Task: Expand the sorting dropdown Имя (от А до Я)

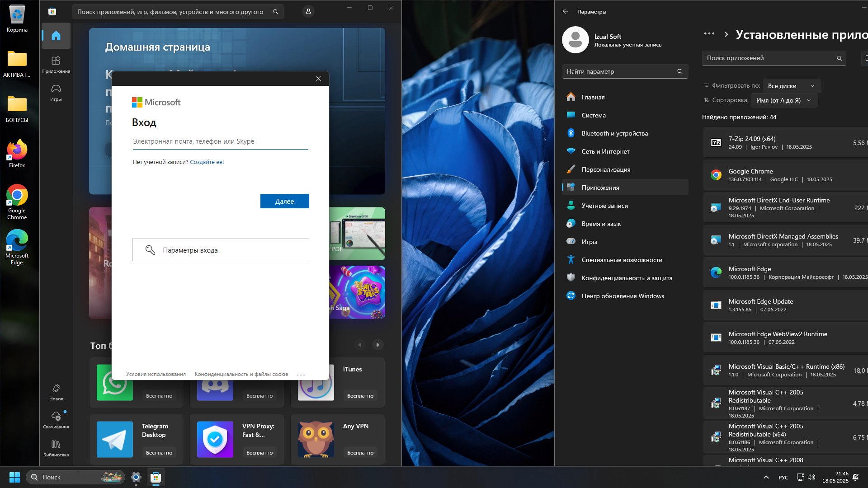Action: (x=784, y=100)
